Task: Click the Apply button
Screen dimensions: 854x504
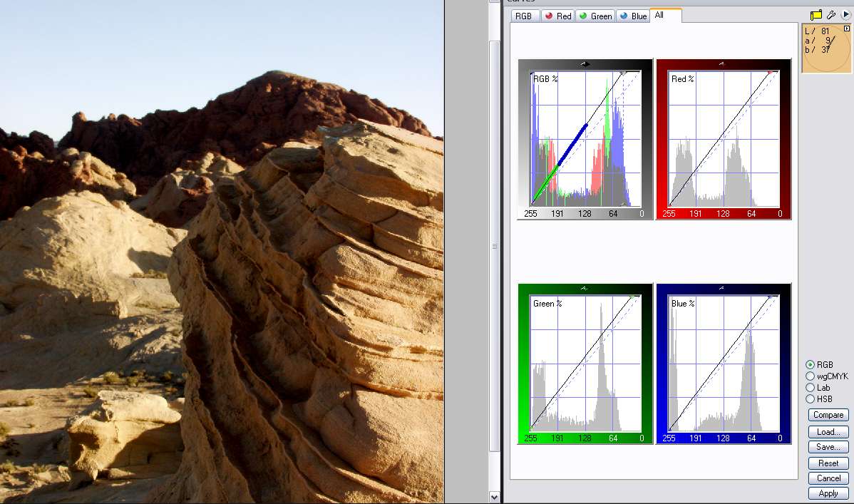Action: (x=828, y=493)
